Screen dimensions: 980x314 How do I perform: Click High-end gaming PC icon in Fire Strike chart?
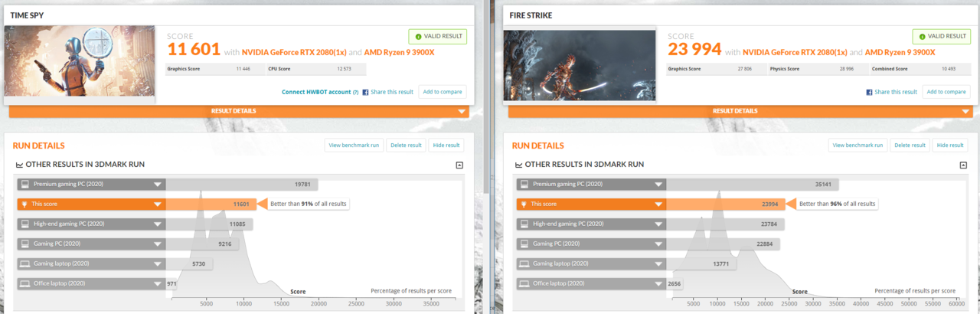[524, 224]
